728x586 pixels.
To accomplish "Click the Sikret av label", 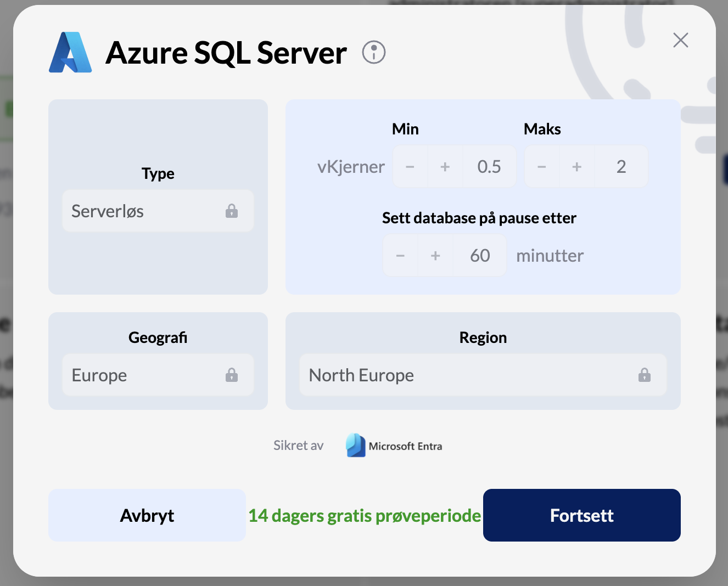I will point(299,446).
